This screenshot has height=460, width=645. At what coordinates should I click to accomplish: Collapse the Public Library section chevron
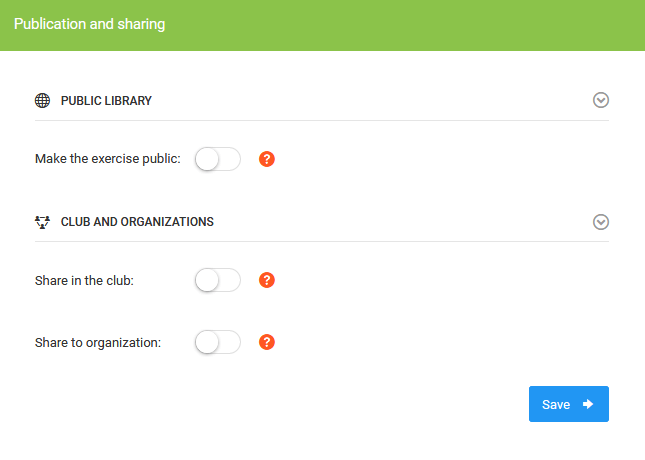(601, 100)
